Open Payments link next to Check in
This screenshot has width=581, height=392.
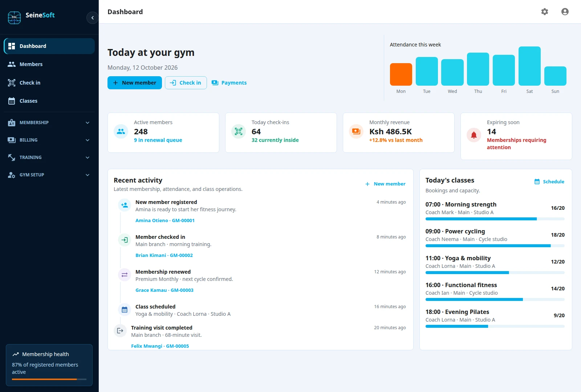229,83
